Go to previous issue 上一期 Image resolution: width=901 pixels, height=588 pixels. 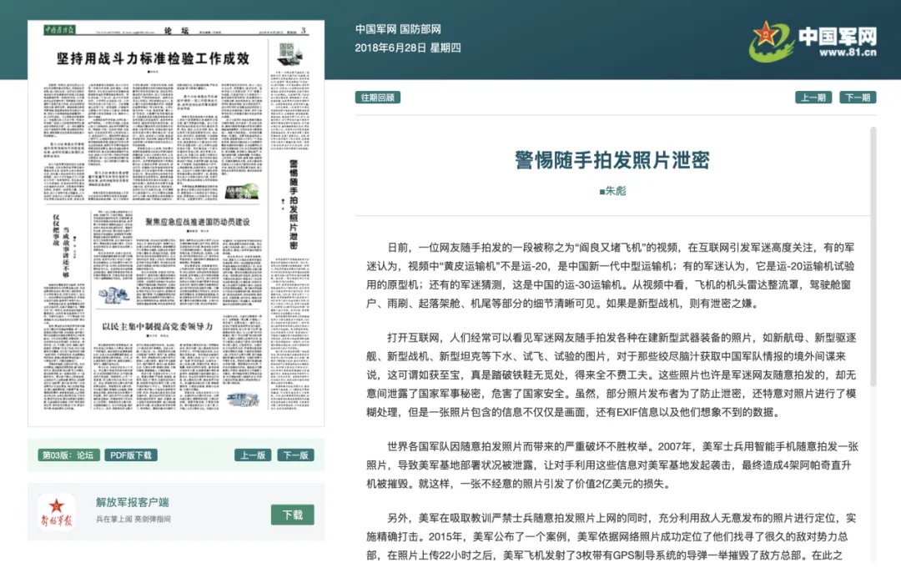[x=813, y=97]
